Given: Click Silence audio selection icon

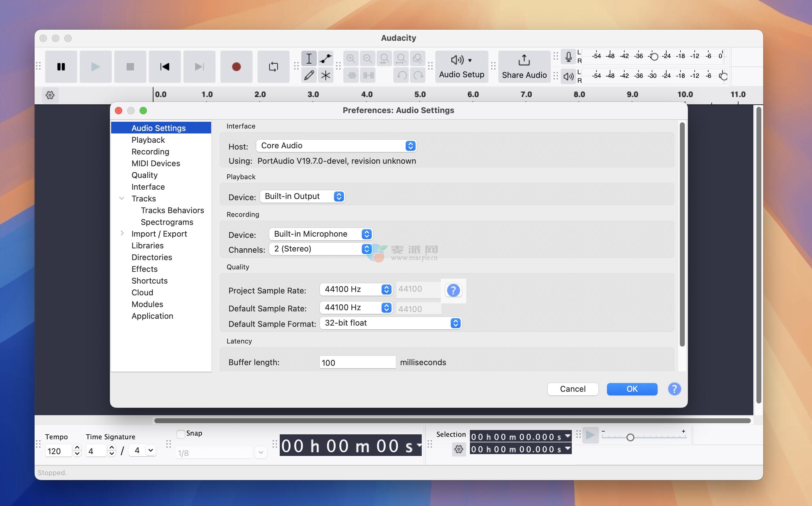Looking at the screenshot, I should pos(368,75).
